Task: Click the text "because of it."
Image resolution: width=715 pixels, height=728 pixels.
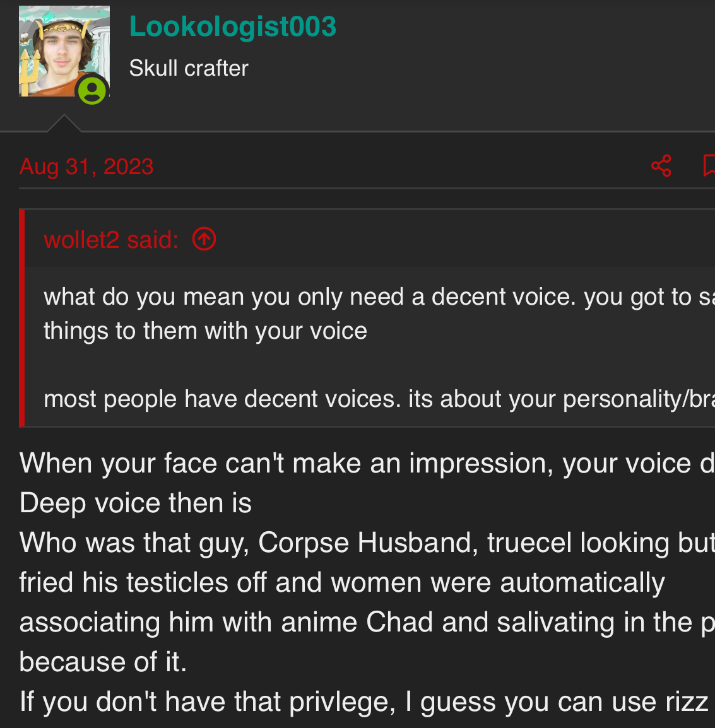Action: [103, 662]
